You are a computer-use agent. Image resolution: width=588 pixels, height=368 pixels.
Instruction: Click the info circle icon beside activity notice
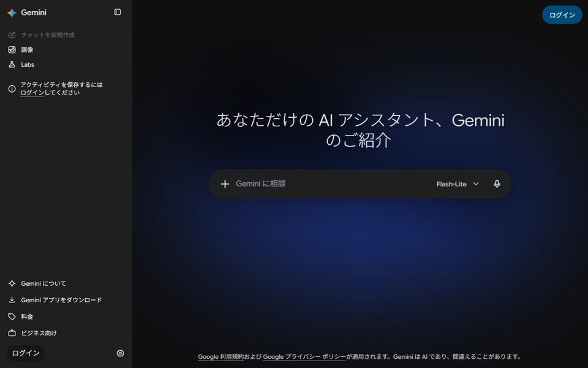tap(12, 88)
